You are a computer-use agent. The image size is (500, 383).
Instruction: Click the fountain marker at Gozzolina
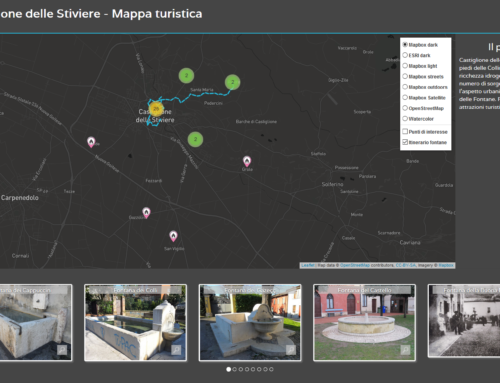pyautogui.click(x=146, y=212)
